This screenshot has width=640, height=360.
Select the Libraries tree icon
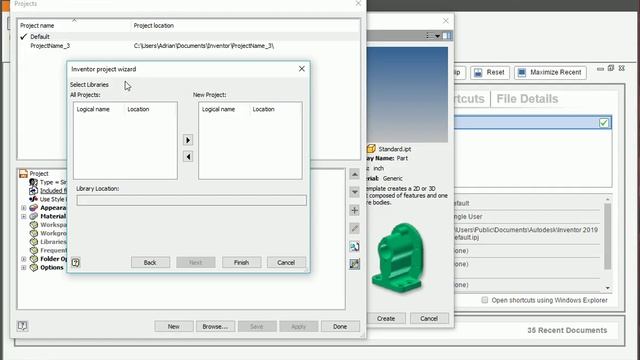(33, 242)
